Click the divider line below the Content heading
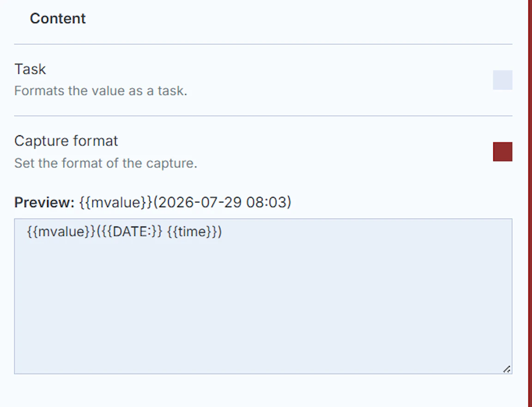 263,44
